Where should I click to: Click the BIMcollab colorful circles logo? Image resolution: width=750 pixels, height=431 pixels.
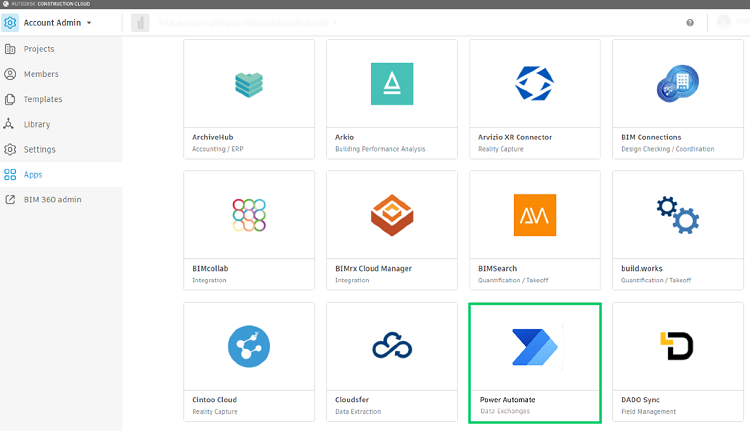[249, 215]
